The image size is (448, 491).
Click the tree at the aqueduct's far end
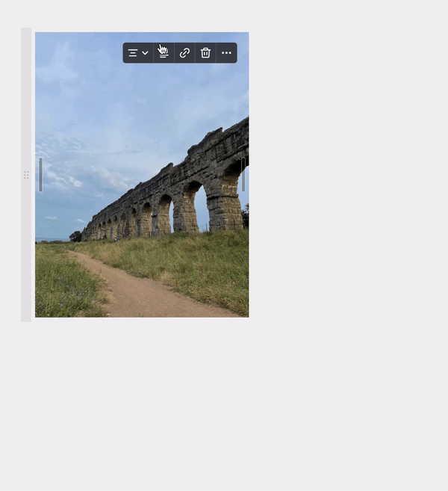click(x=75, y=236)
